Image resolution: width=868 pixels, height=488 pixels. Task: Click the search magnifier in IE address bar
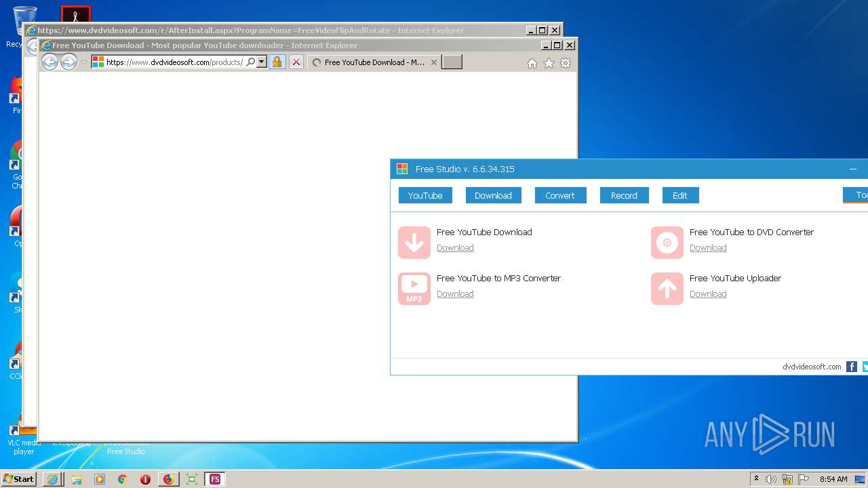point(251,62)
